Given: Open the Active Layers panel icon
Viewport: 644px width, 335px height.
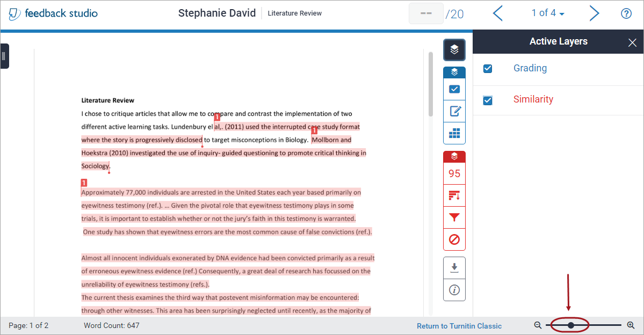Looking at the screenshot, I should click(454, 49).
